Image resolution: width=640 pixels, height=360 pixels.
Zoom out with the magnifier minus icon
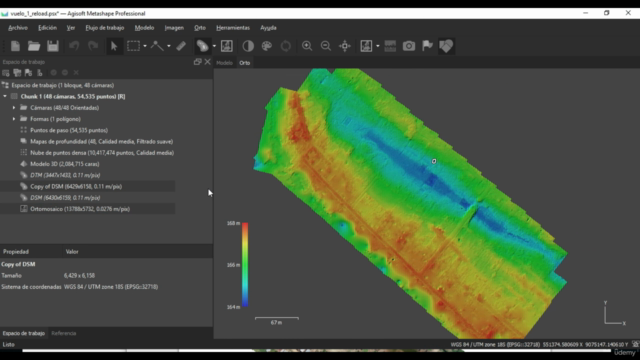(326, 46)
